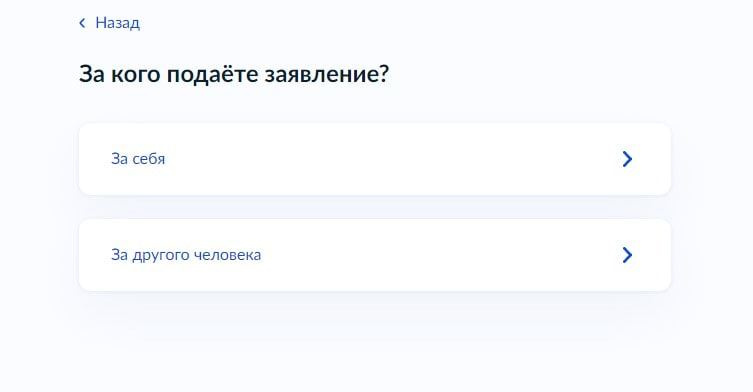Go back via the Назад link
753x392 pixels.
coord(109,23)
